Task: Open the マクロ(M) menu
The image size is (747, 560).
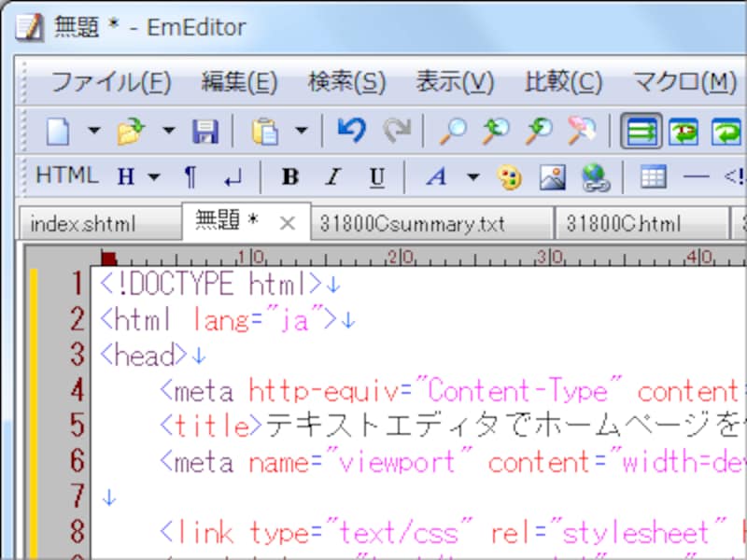Action: coord(685,82)
